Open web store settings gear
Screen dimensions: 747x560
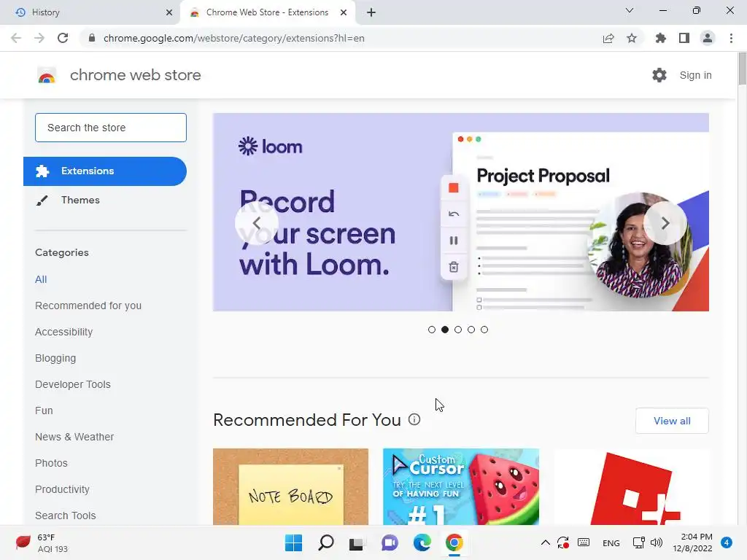click(659, 75)
